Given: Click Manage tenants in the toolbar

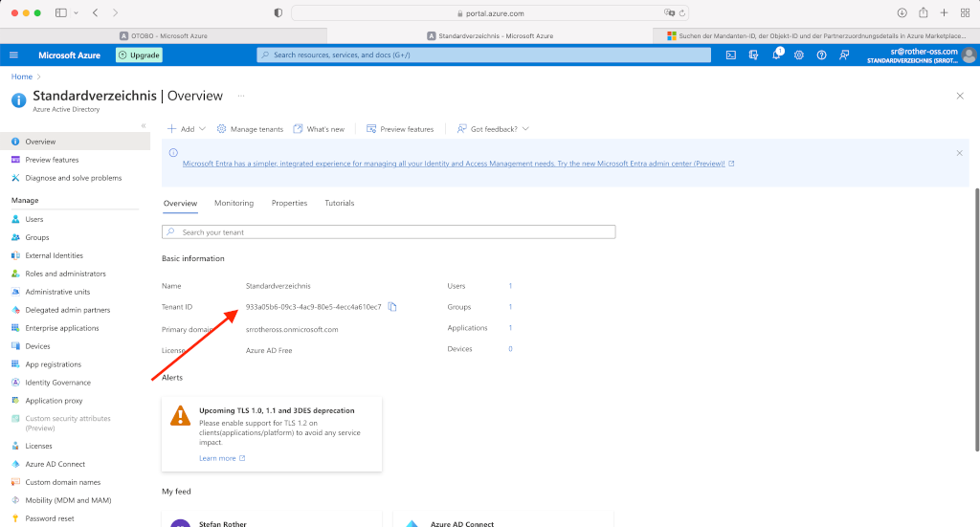Looking at the screenshot, I should point(250,129).
